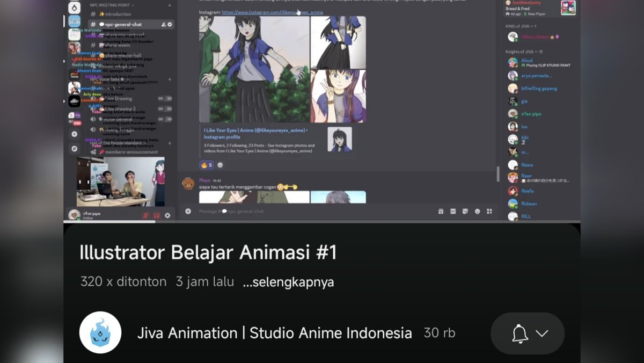Open npc-general-chat channel settings gear
The image size is (644, 363).
tap(170, 25)
